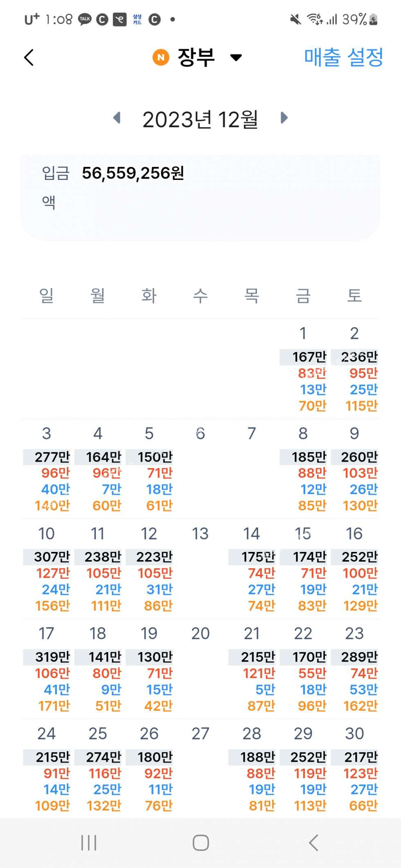Open the 입금액 56,559,256원 summary card
Image resolution: width=401 pixels, height=868 pixels.
pyautogui.click(x=200, y=197)
